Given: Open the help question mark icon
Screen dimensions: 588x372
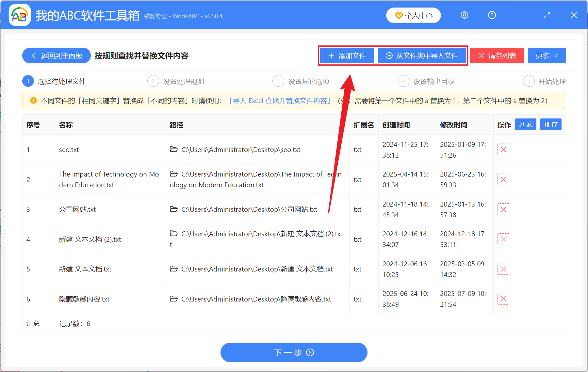Looking at the screenshot, I should coord(492,15).
